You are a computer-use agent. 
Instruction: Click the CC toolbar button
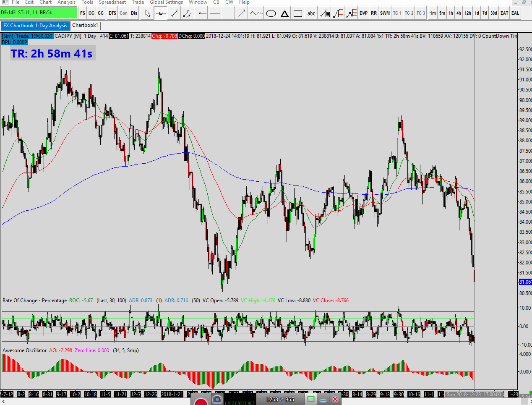(x=101, y=13)
